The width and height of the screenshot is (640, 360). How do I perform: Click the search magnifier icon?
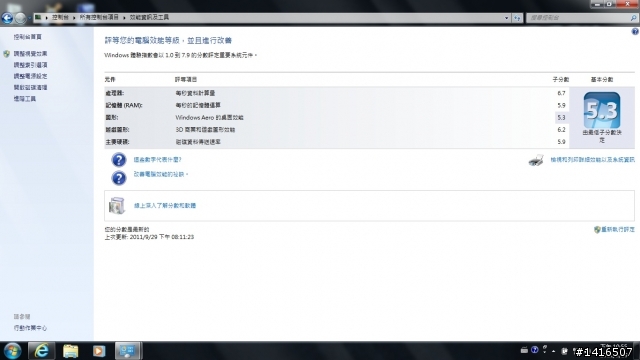633,18
